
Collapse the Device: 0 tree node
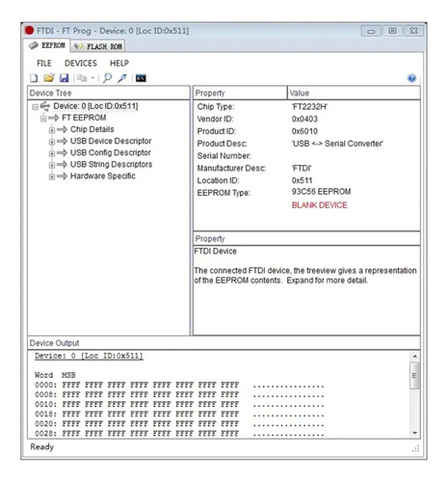point(35,107)
